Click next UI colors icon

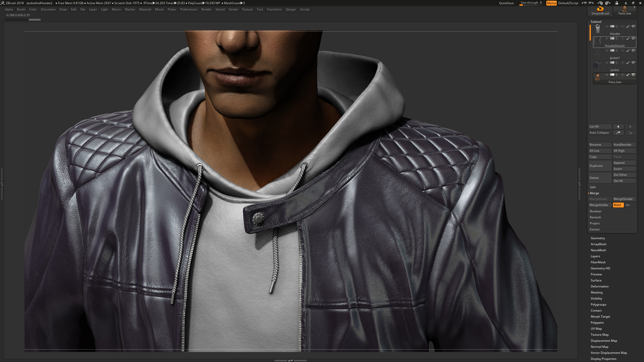[x=591, y=3]
